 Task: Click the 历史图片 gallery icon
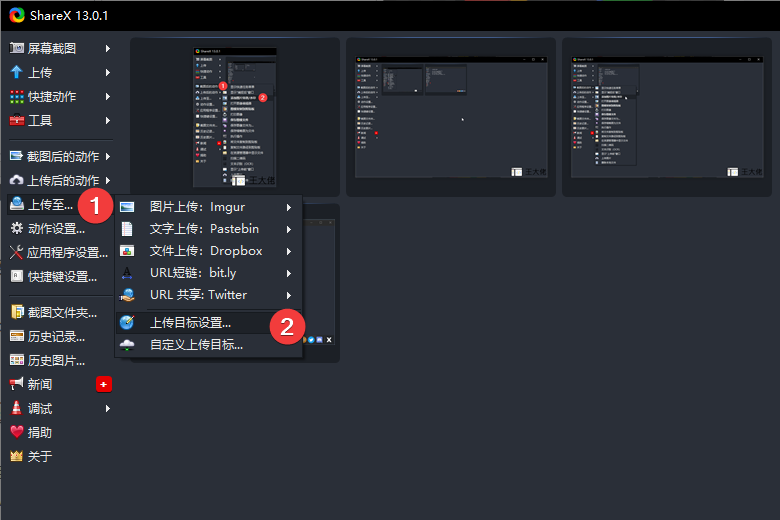16,360
